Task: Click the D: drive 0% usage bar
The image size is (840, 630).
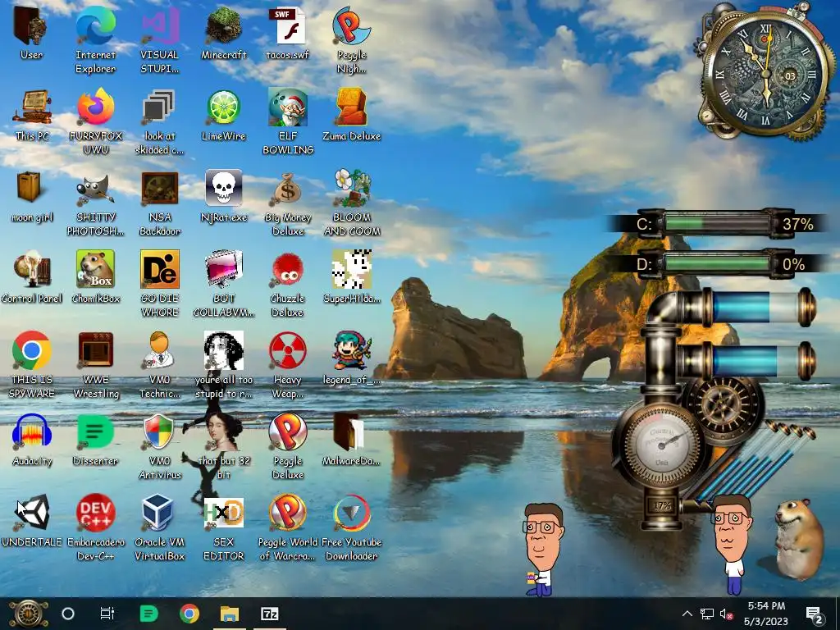Action: [x=717, y=264]
